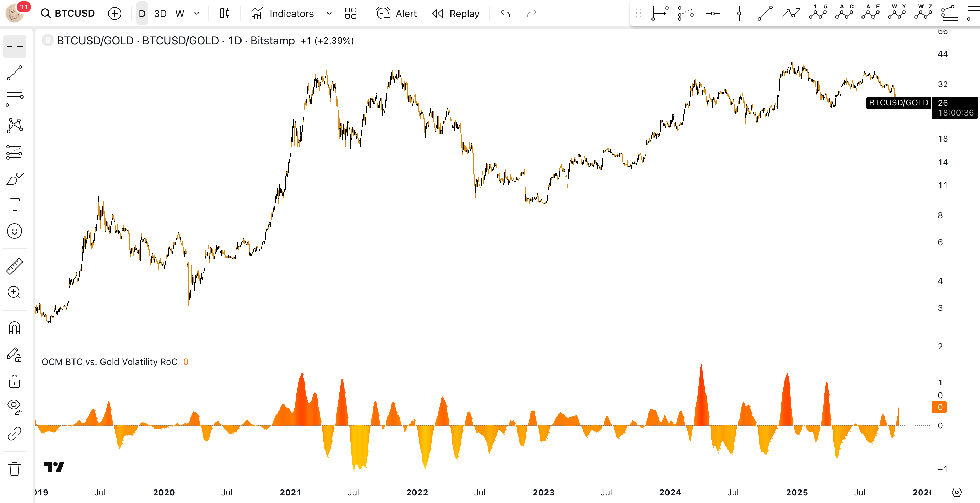Screen dimensions: 980x503
Task: Expand the Indicators favorites chevron
Action: [329, 14]
